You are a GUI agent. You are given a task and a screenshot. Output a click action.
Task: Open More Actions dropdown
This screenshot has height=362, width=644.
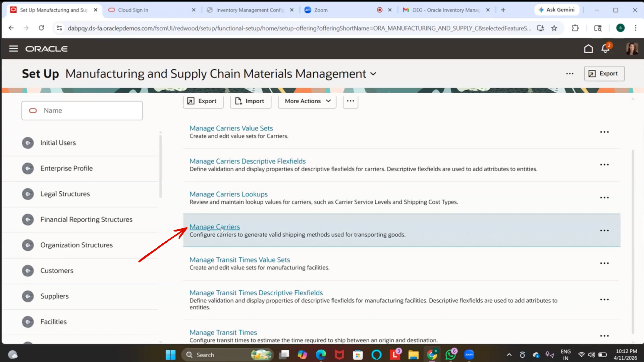tap(307, 101)
